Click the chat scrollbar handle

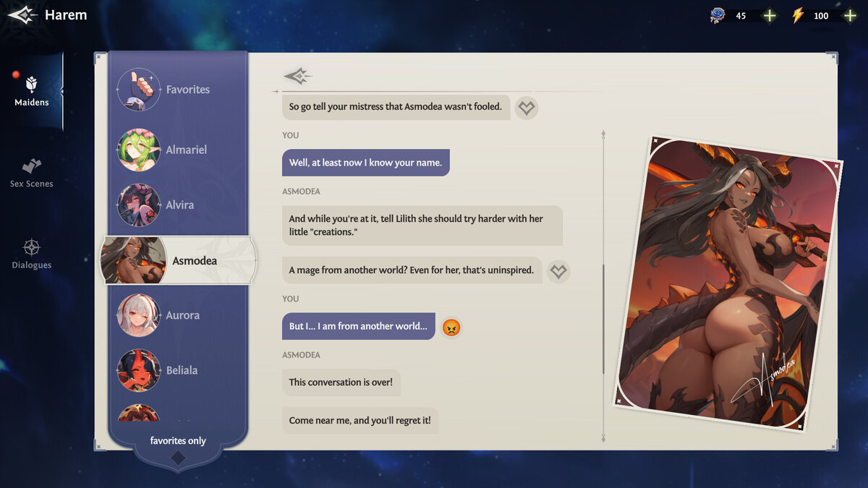[603, 318]
